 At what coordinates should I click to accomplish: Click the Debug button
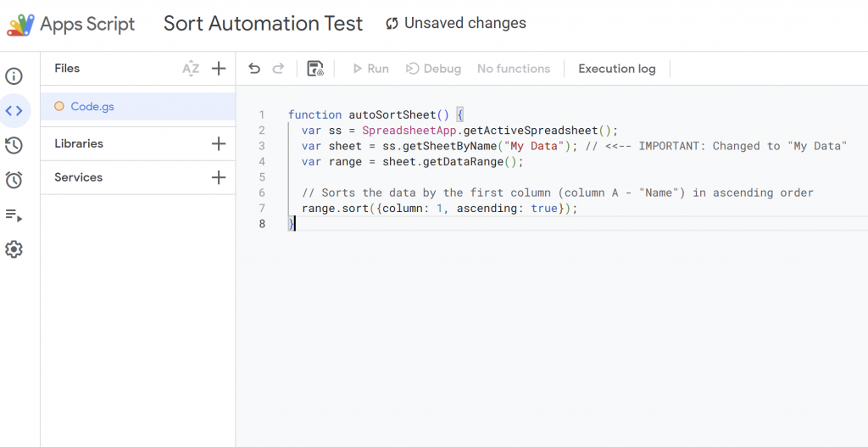[x=433, y=69]
